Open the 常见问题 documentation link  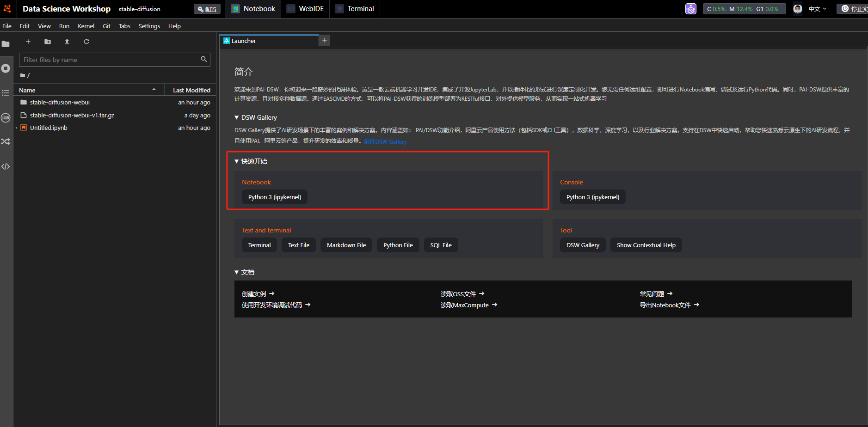(x=656, y=294)
